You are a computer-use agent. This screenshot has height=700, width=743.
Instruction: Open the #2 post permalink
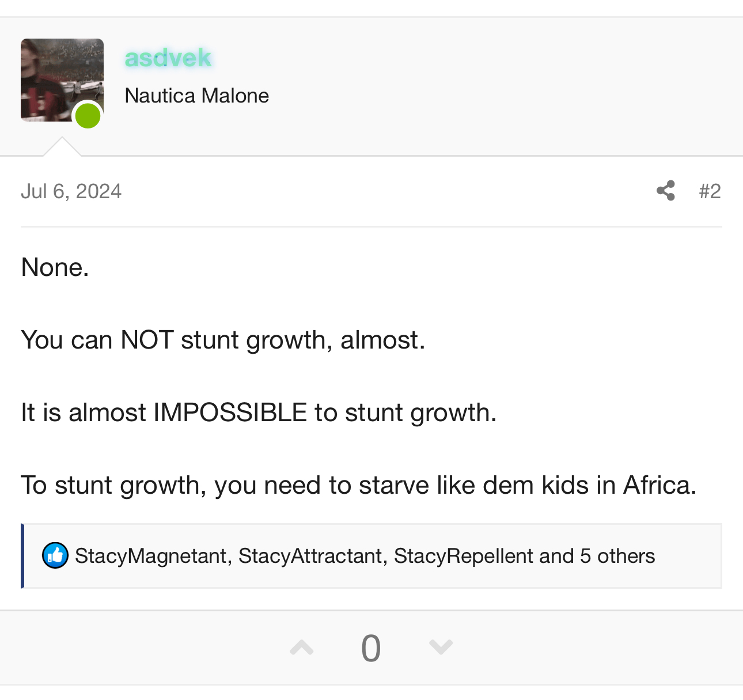tap(710, 191)
